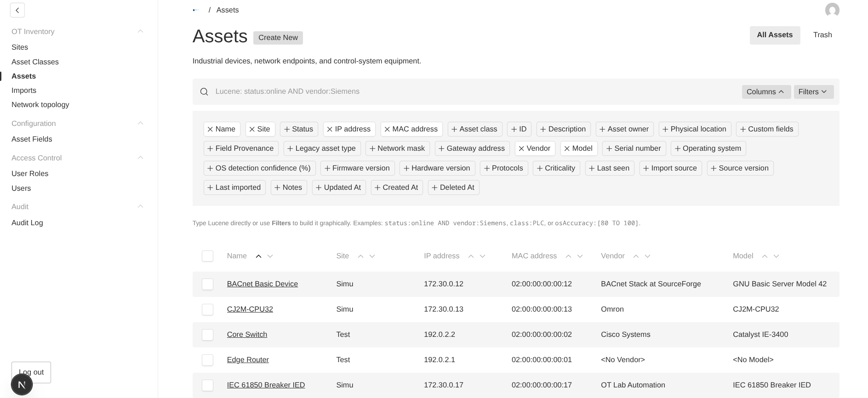868x398 pixels.
Task: Sort Vendor column ascending
Action: [636, 256]
